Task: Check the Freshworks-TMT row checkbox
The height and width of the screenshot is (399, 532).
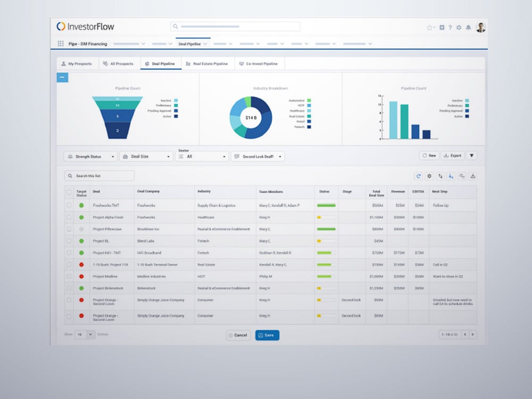Action: point(69,205)
